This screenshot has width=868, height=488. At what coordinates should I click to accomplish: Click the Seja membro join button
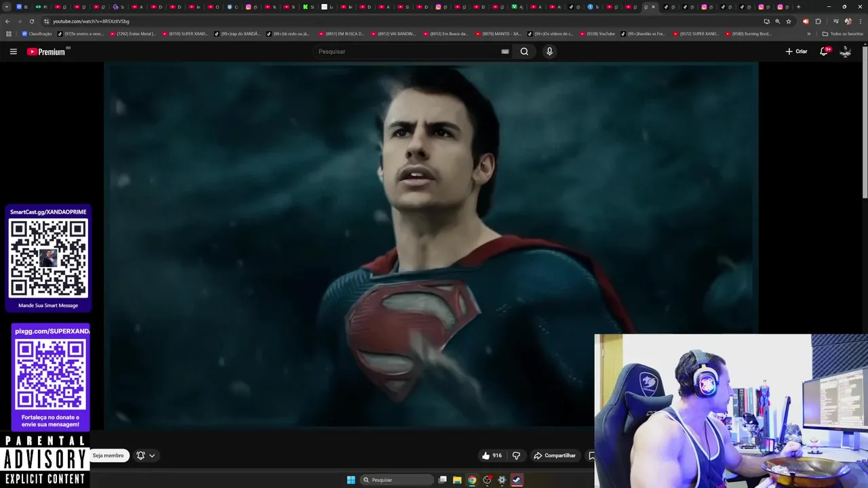pyautogui.click(x=108, y=455)
